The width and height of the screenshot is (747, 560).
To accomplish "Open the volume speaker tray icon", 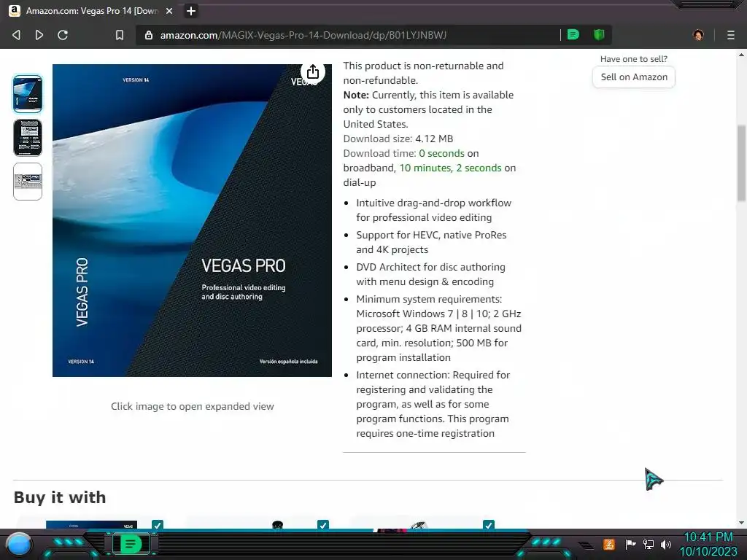I will tap(666, 544).
